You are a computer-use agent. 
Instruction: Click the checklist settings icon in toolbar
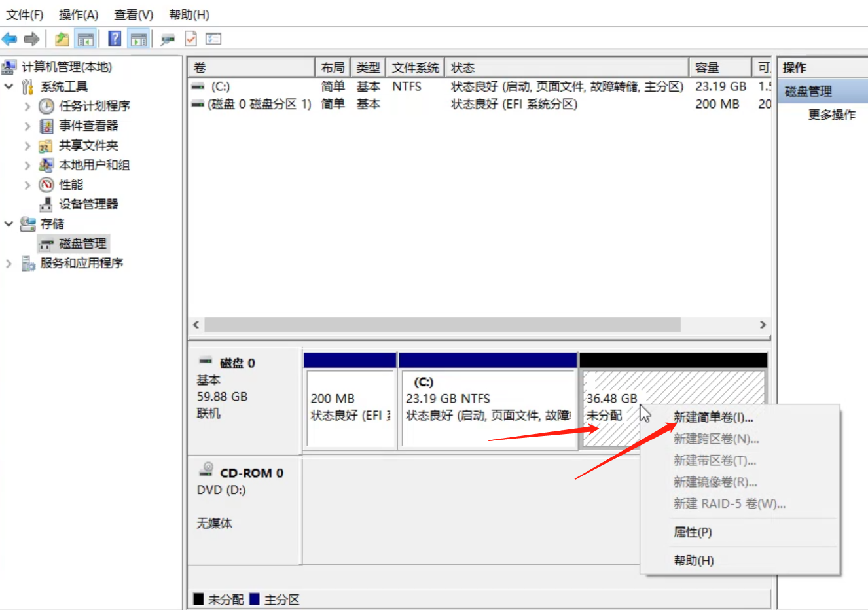213,39
